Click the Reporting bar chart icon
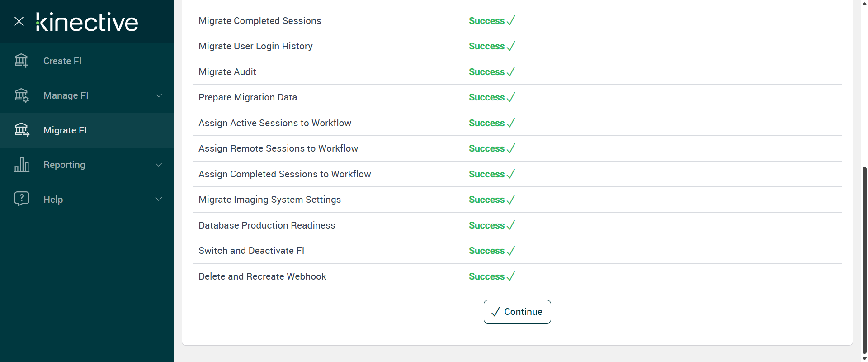This screenshot has height=362, width=868. click(x=21, y=165)
